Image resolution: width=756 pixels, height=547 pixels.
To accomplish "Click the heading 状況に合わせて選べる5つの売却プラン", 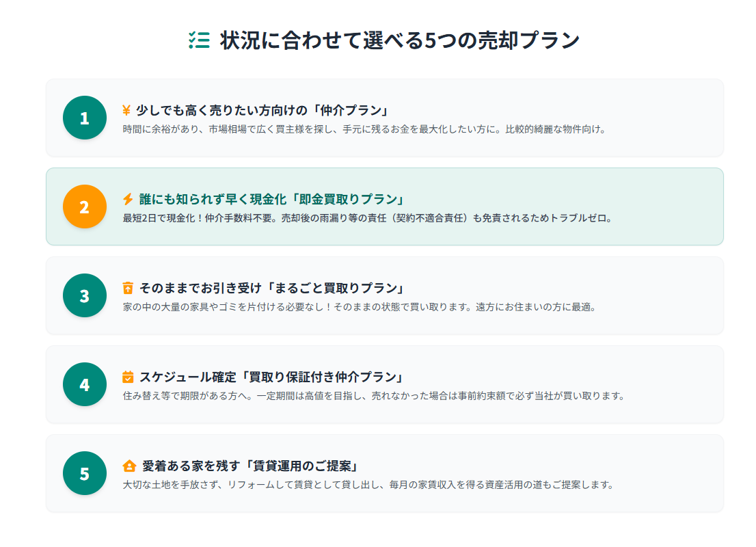I will 400,40.
